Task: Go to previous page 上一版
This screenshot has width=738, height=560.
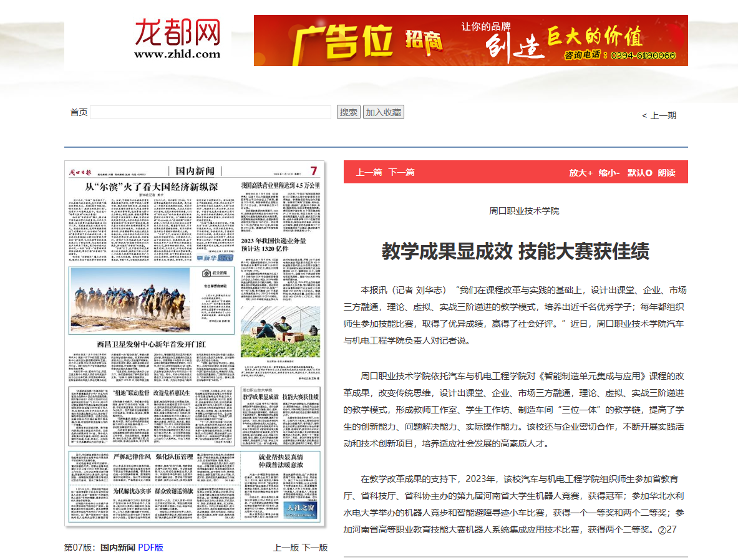Action: point(286,548)
